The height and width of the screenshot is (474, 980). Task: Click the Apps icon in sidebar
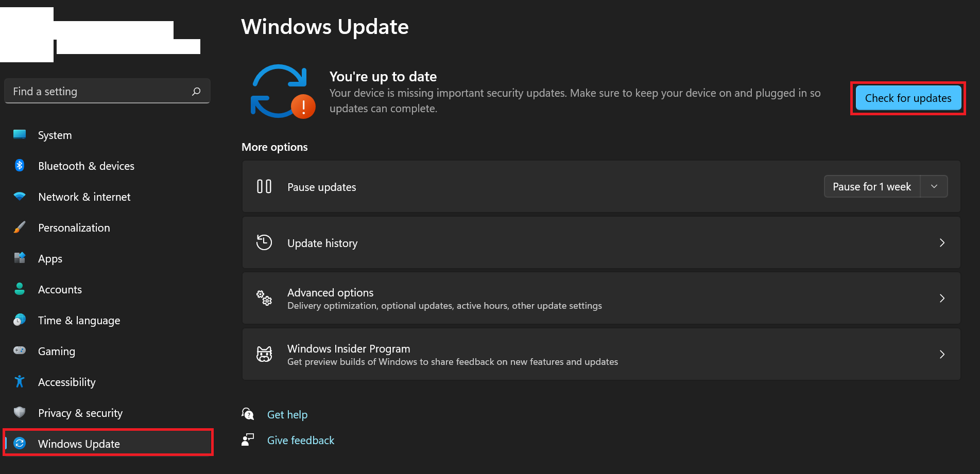point(20,258)
